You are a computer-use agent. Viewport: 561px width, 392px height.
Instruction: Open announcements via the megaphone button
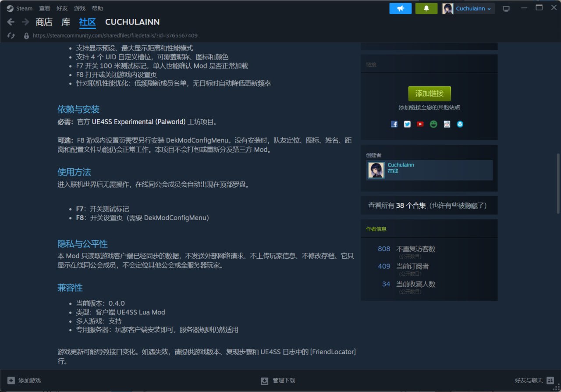(x=401, y=8)
